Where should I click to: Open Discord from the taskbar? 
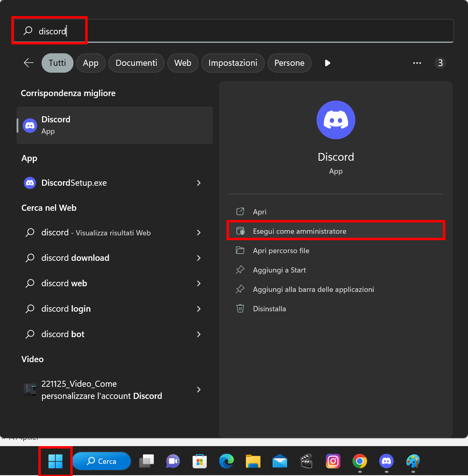click(386, 461)
